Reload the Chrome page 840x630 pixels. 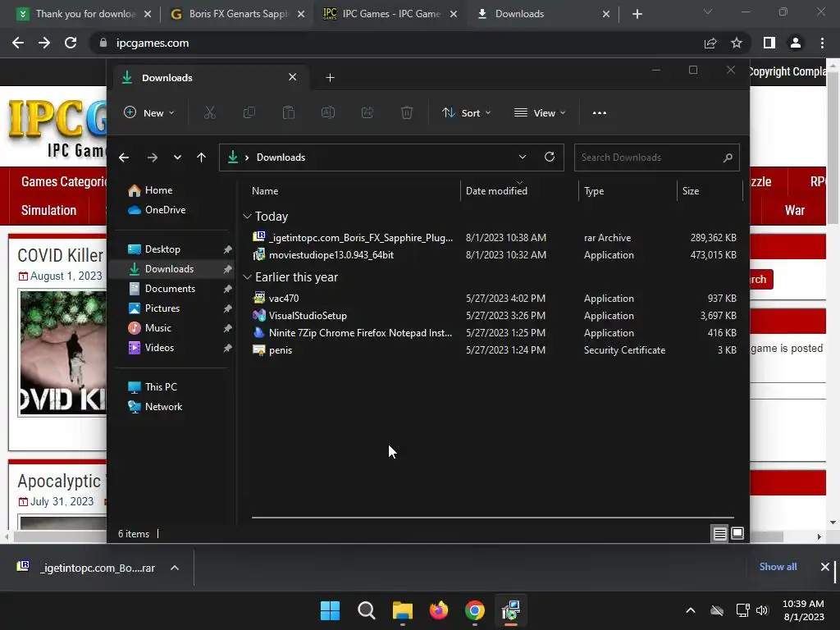(x=71, y=43)
